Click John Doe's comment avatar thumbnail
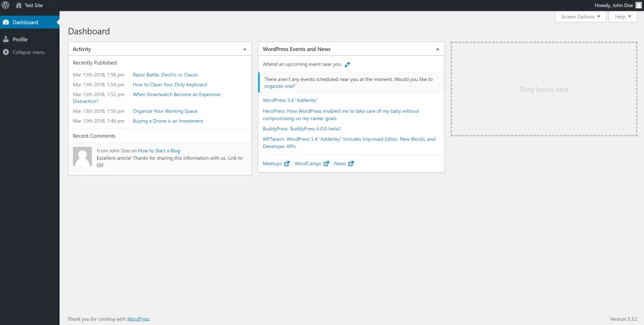 click(x=83, y=157)
